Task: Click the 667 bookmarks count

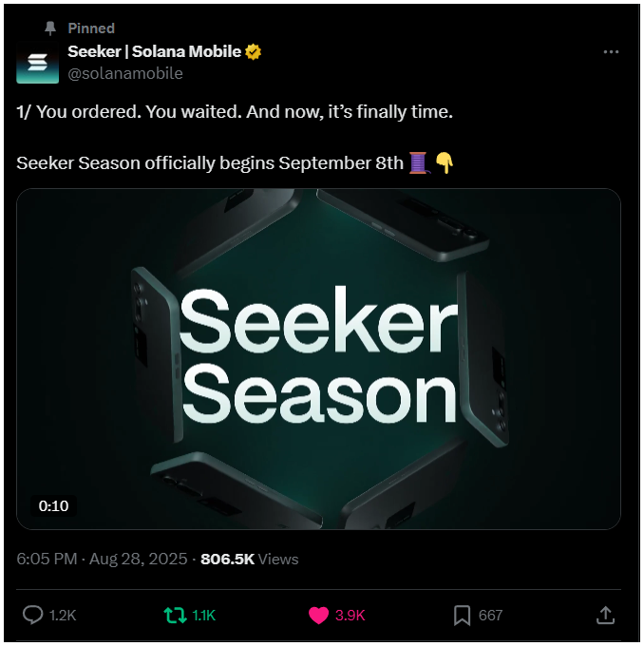Action: click(x=490, y=615)
